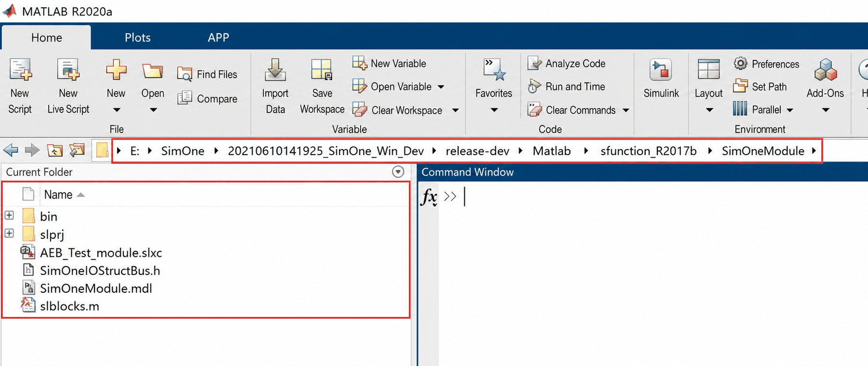868x366 pixels.
Task: Go up one folder level
Action: coord(55,151)
